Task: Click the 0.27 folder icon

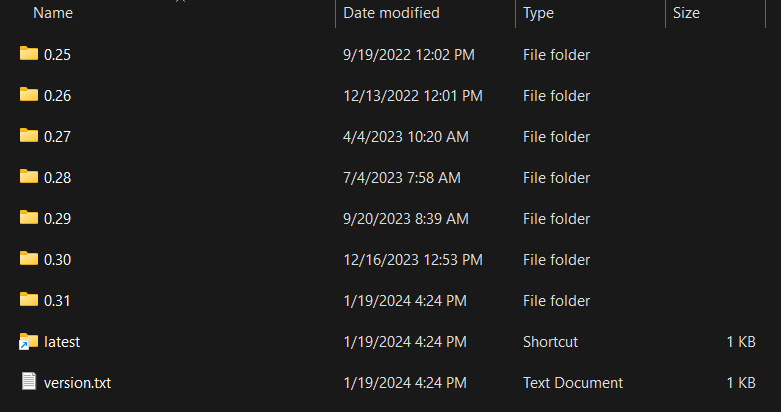Action: click(29, 136)
